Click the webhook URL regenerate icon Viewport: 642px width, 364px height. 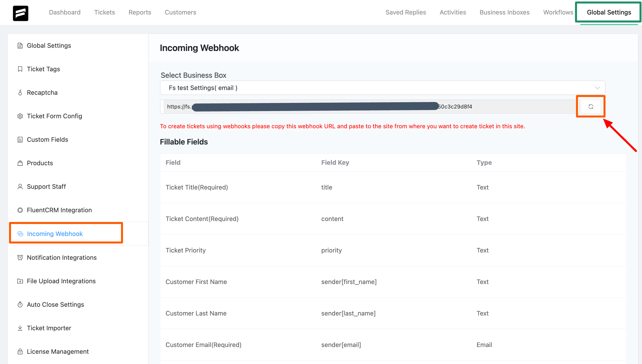(590, 106)
